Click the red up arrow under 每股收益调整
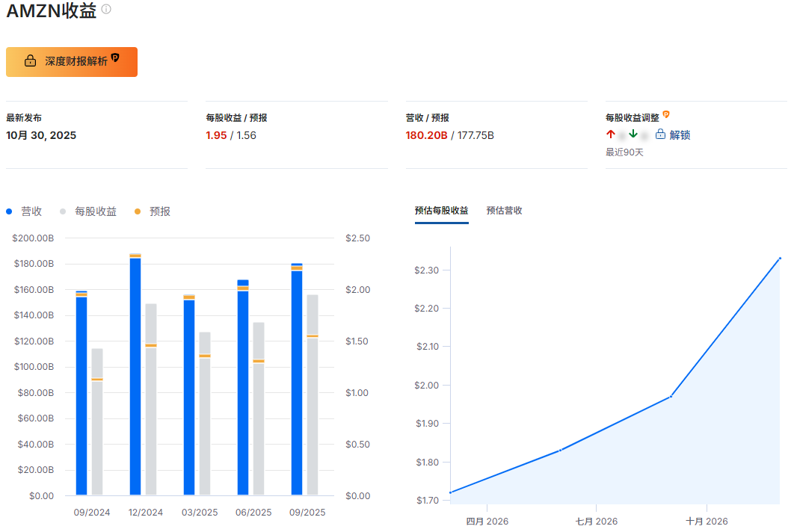Image resolution: width=794 pixels, height=532 pixels. pos(610,134)
